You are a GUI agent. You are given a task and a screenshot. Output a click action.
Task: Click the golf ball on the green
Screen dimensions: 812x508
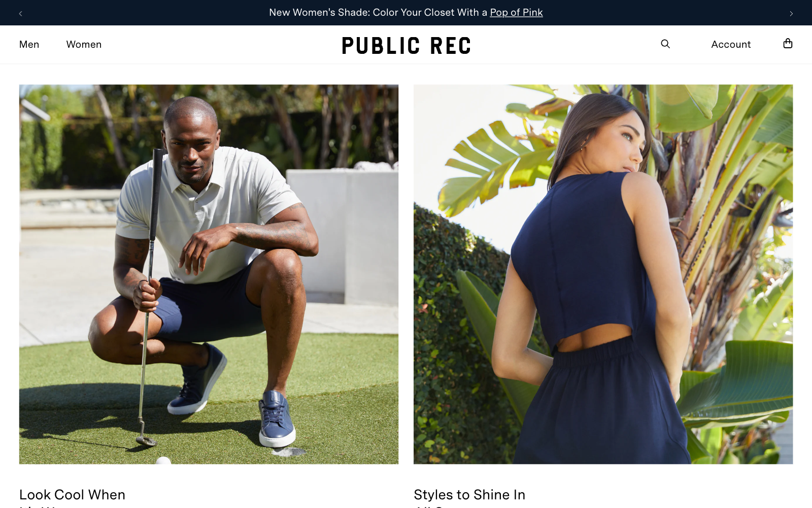[163, 461]
